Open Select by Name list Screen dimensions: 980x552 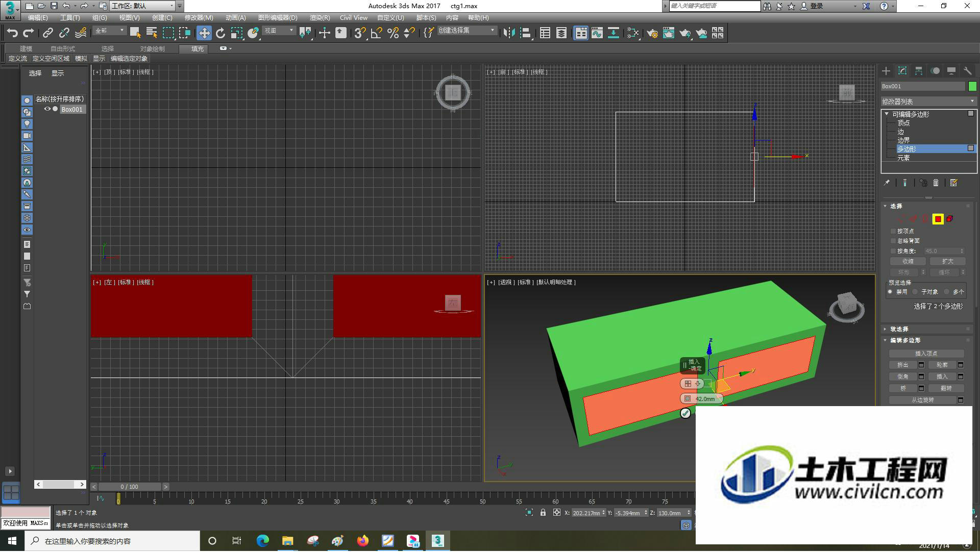[152, 33]
